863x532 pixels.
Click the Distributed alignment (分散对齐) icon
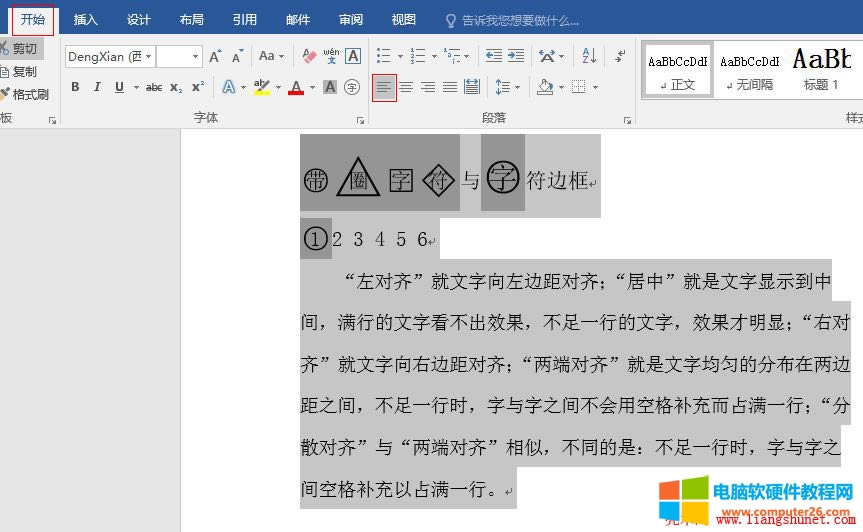click(x=472, y=88)
